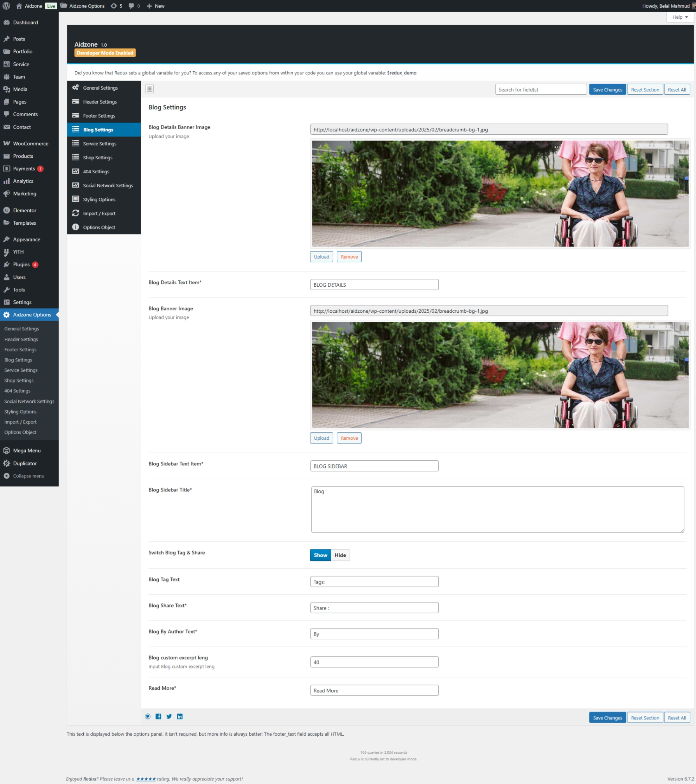Screen dimensions: 696x784
Task: Click the top Save Changes button
Action: pyautogui.click(x=607, y=90)
